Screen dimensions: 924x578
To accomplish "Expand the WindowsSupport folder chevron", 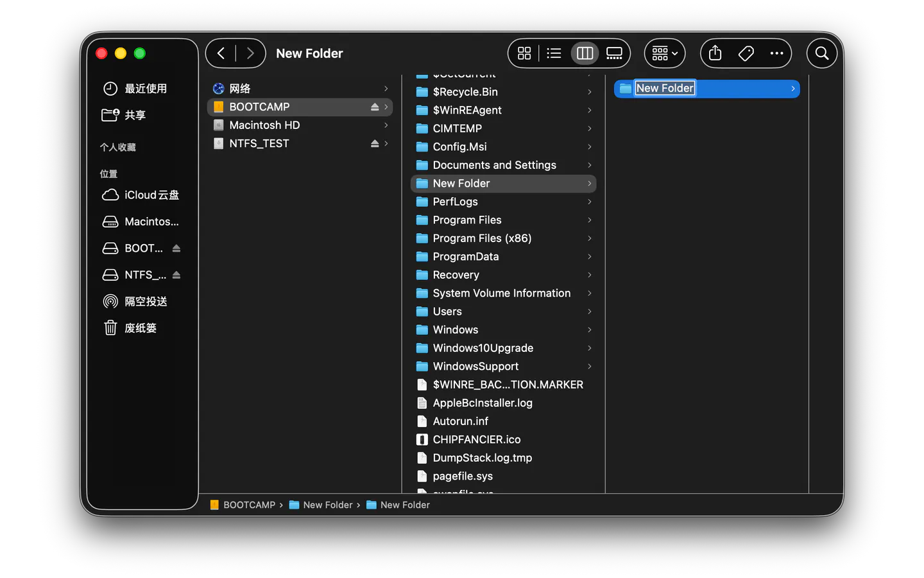I will pyautogui.click(x=589, y=366).
